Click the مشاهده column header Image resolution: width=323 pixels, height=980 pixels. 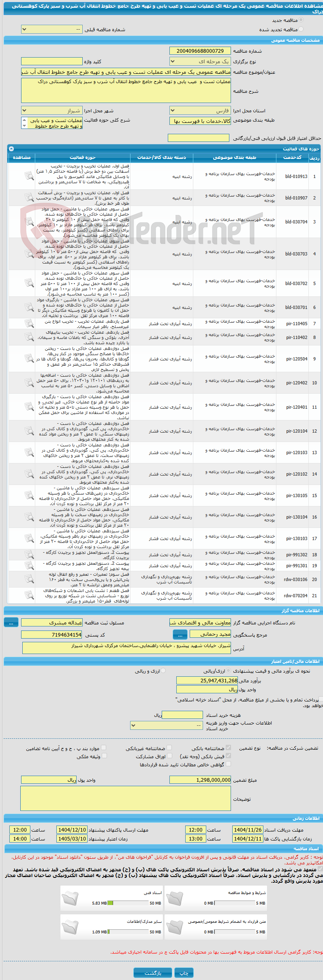(x=21, y=157)
